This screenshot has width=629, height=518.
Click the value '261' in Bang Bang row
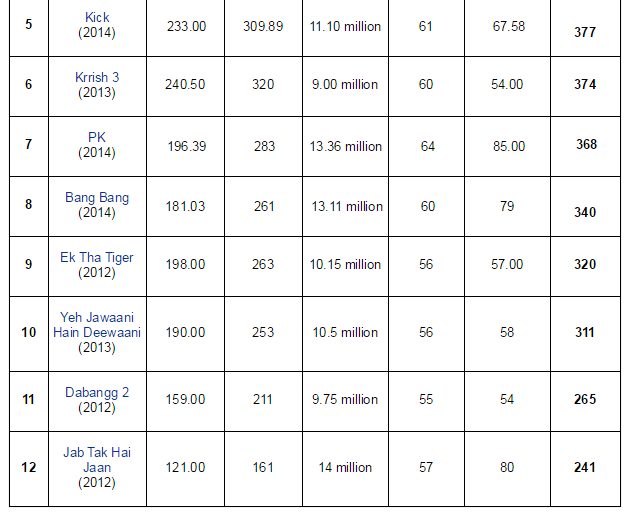point(264,207)
